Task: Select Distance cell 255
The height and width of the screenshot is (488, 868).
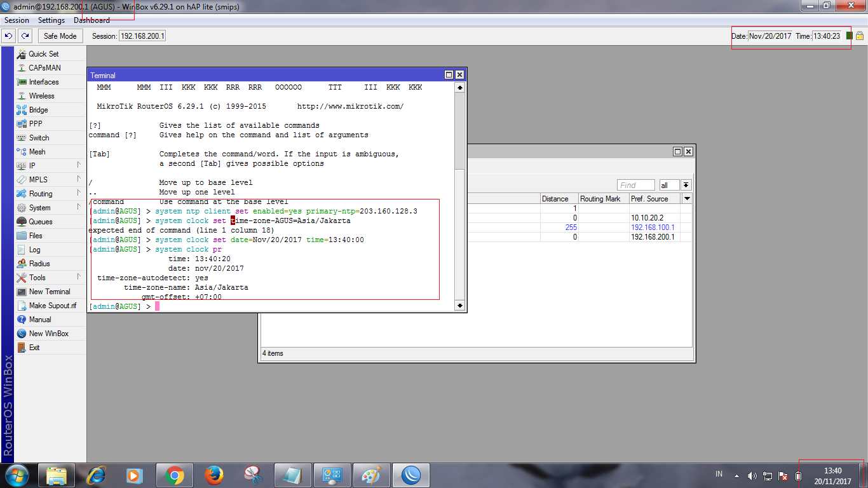Action: 559,227
